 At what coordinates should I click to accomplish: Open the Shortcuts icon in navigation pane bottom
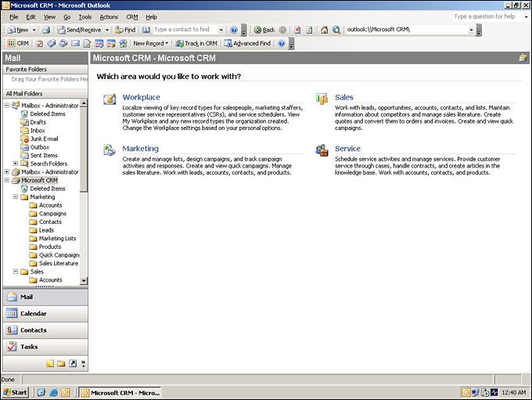click(x=73, y=363)
